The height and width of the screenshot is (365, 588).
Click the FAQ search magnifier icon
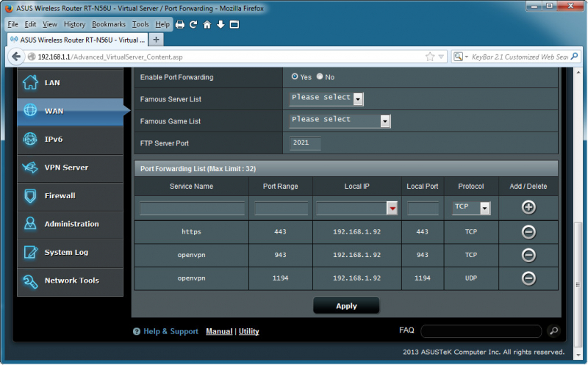tap(553, 331)
